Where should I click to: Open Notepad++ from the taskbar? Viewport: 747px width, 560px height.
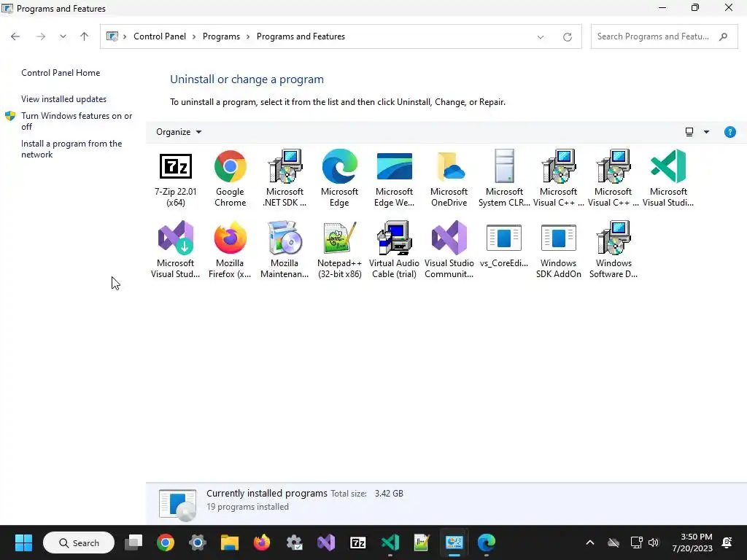tap(422, 542)
